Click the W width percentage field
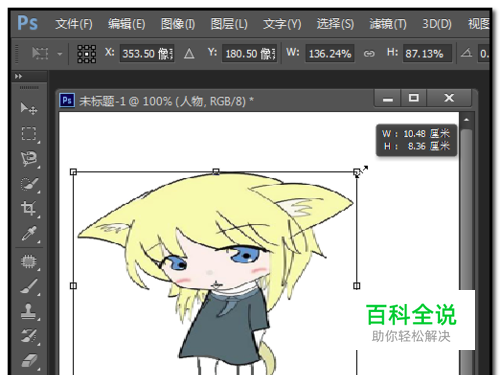 coord(330,53)
